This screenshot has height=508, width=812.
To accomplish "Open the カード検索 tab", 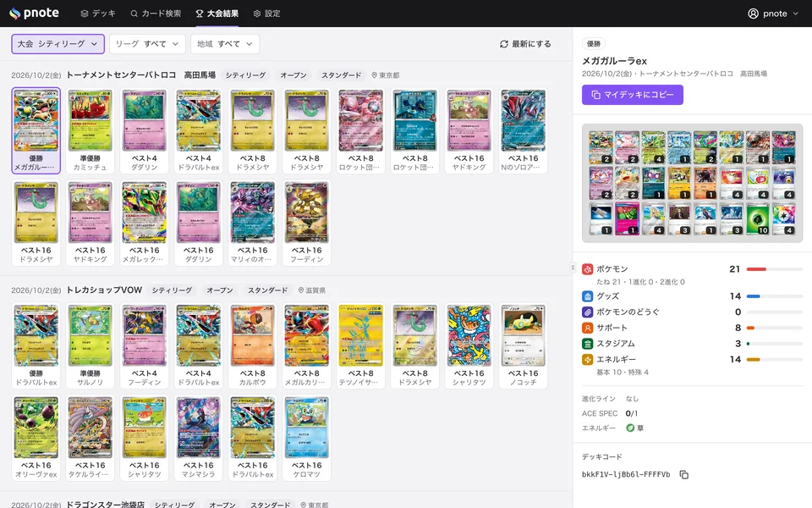I will point(156,14).
